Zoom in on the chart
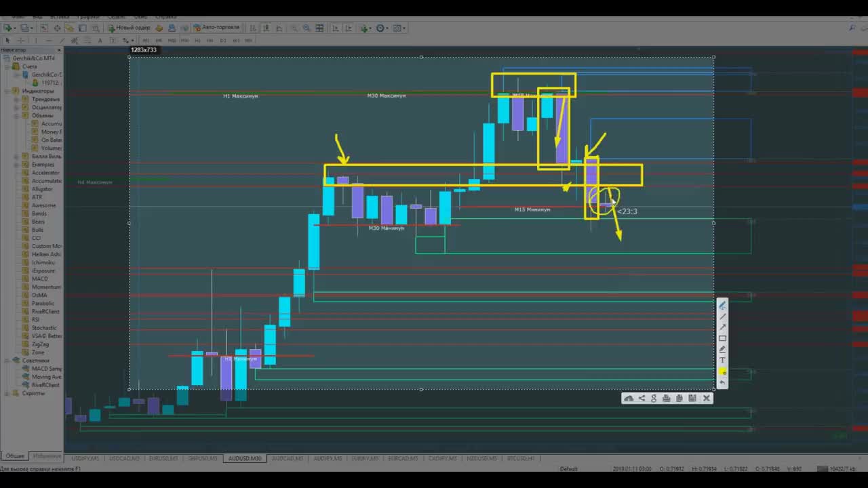 pyautogui.click(x=294, y=28)
